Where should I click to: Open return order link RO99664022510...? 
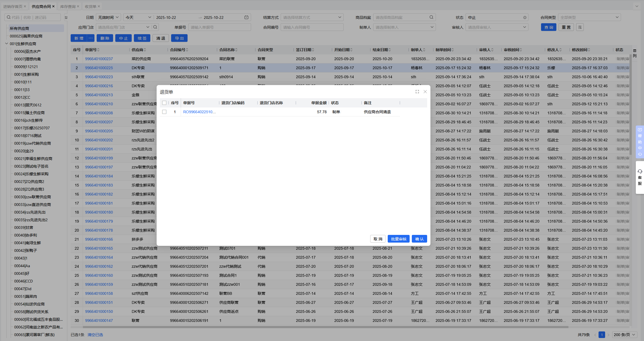(199, 112)
